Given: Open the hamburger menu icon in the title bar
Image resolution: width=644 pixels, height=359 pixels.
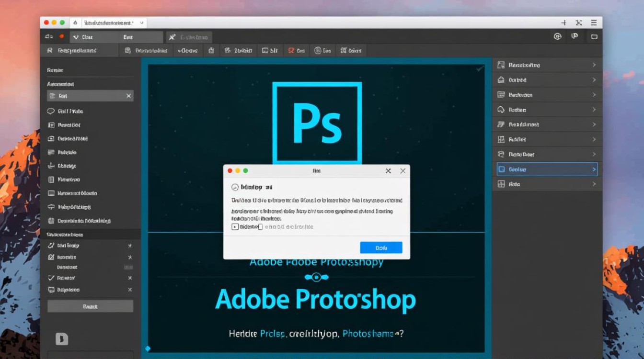Looking at the screenshot, I should [594, 22].
